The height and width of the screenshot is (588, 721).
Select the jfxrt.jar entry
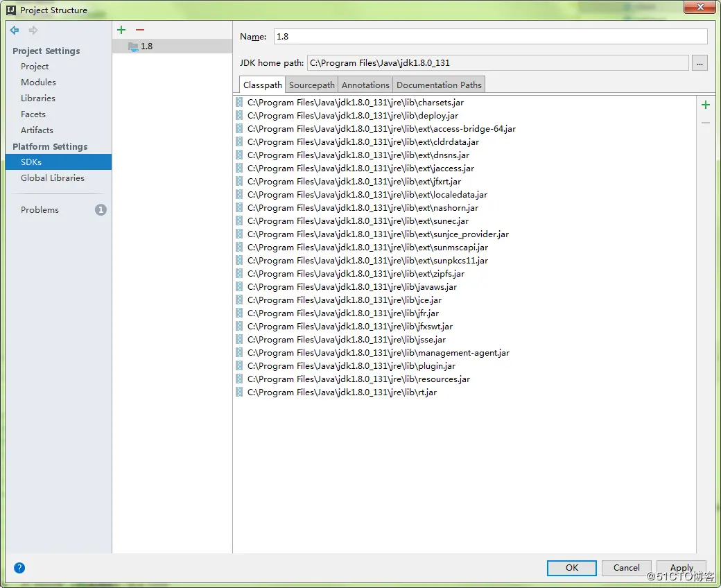[464, 182]
